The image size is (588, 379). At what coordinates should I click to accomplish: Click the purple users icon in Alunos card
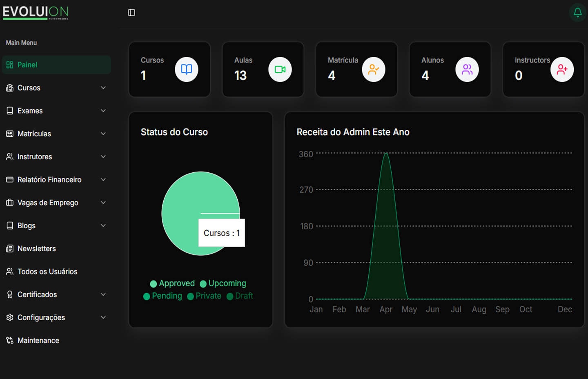point(467,69)
